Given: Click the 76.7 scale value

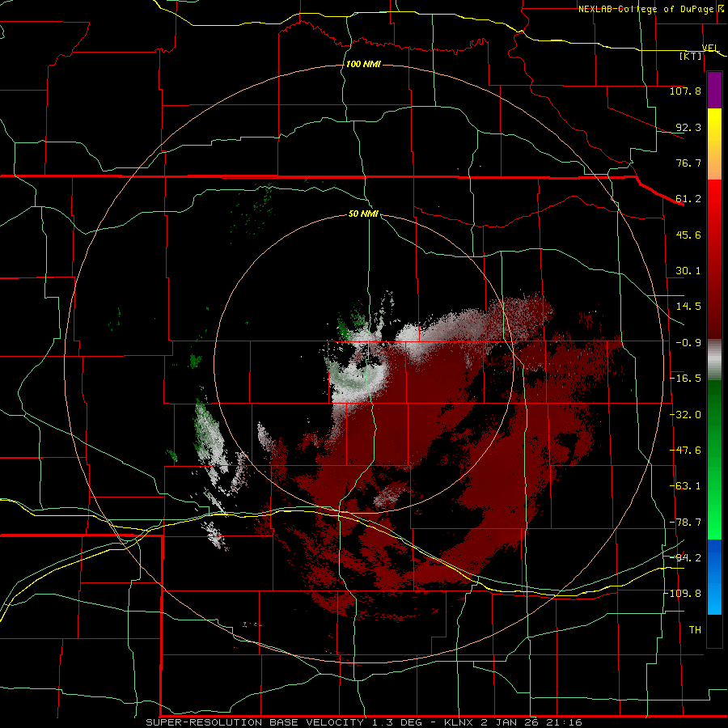Looking at the screenshot, I should [688, 163].
